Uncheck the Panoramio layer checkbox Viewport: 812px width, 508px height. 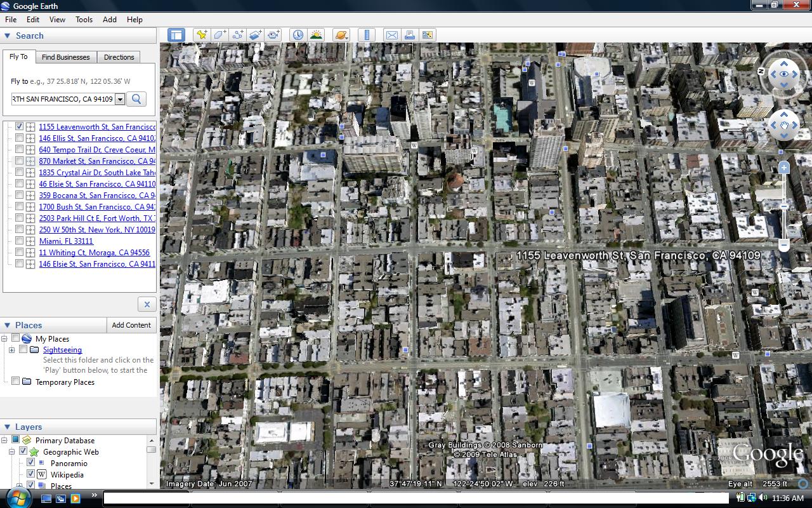(x=30, y=463)
